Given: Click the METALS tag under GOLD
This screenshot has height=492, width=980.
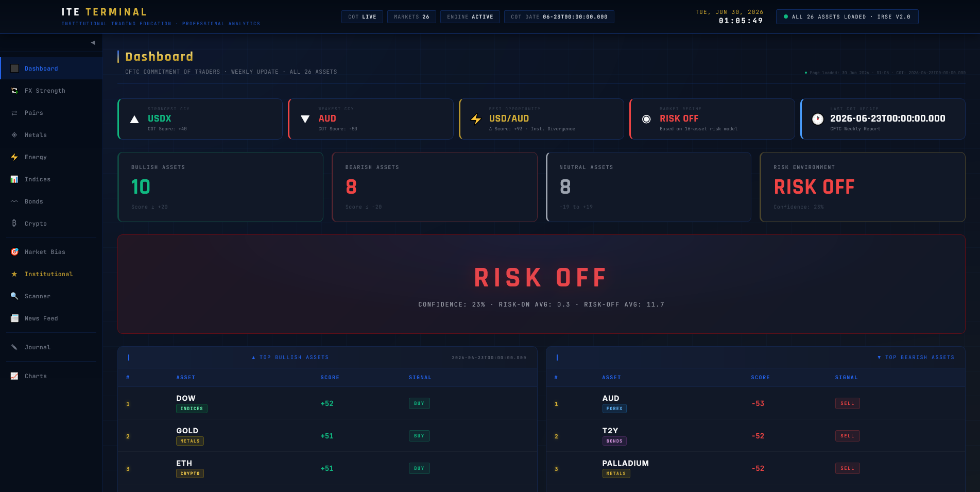Looking at the screenshot, I should [190, 441].
